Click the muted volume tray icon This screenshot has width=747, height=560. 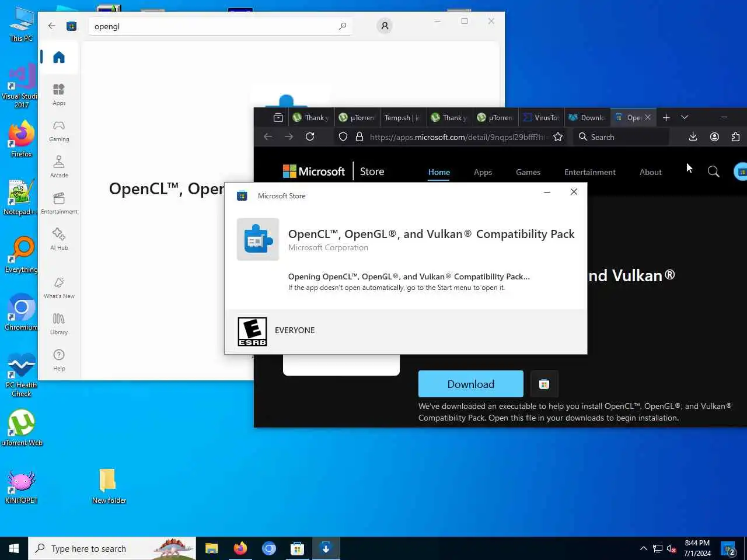pyautogui.click(x=671, y=548)
